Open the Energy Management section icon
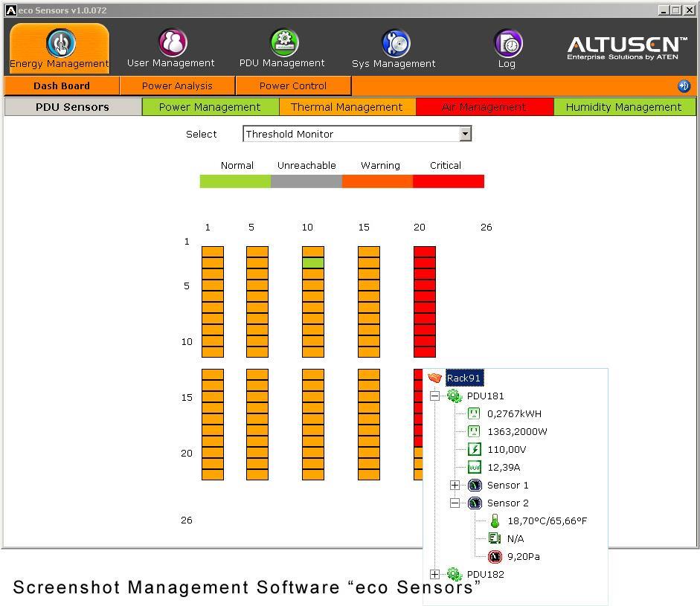This screenshot has width=700, height=606. point(60,43)
